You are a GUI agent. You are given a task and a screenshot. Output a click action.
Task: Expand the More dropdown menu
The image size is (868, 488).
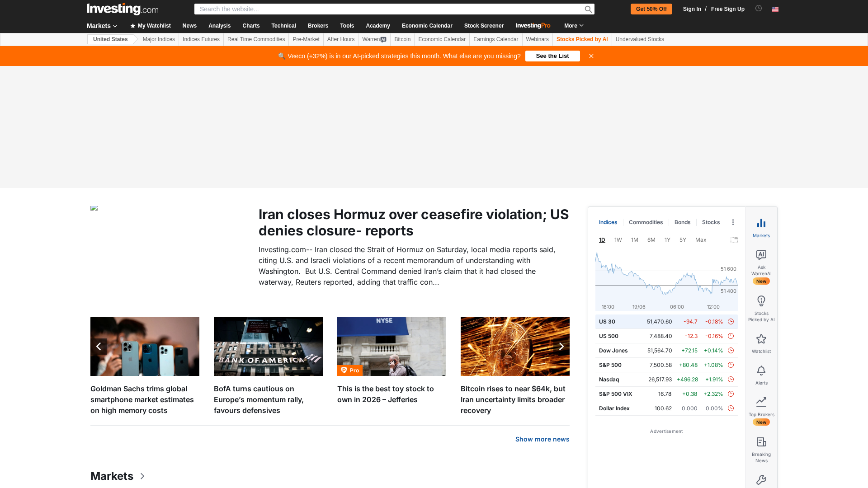(574, 26)
